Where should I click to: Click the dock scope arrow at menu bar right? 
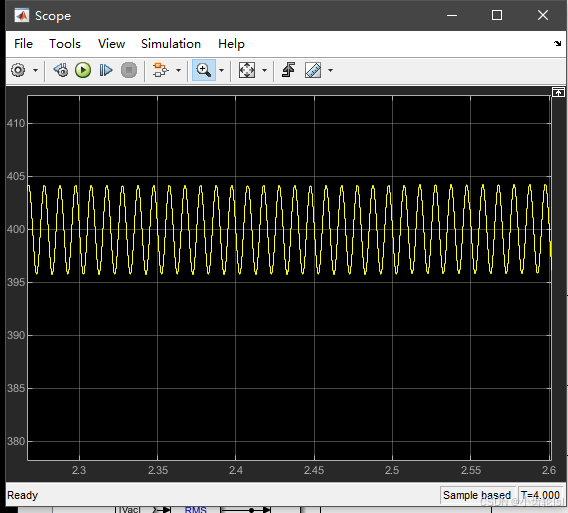tap(557, 43)
